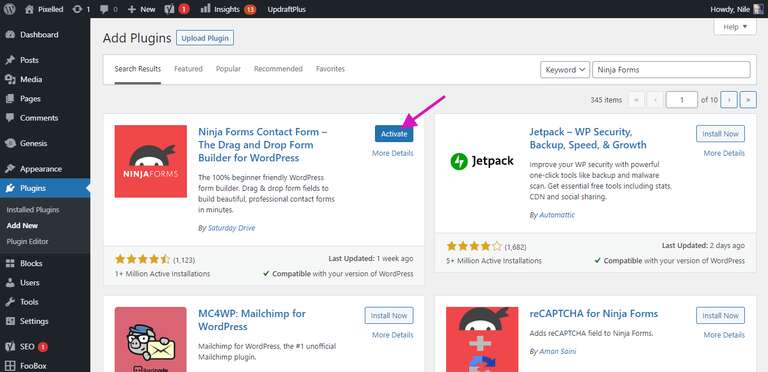This screenshot has width=768, height=372.
Task: Switch to Search Results tab
Action: click(x=138, y=69)
